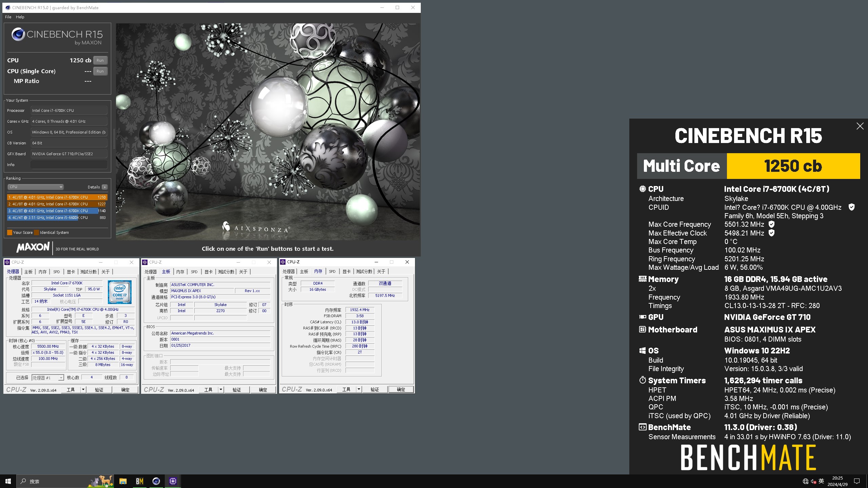The image size is (868, 488).
Task: Click the Motherboard icon in BenchMate
Action: click(643, 329)
